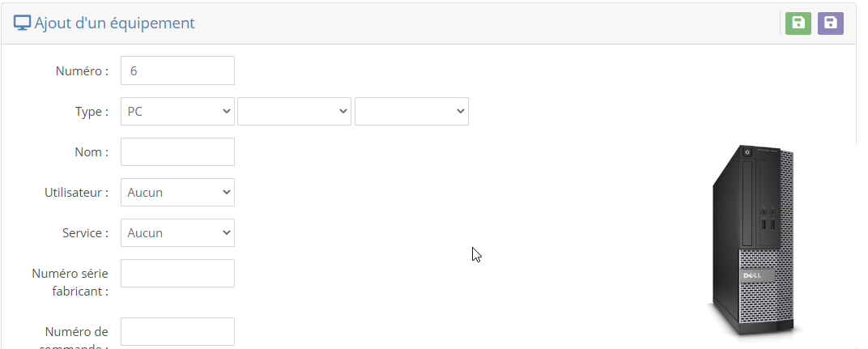Click the Type field label

[x=91, y=112]
